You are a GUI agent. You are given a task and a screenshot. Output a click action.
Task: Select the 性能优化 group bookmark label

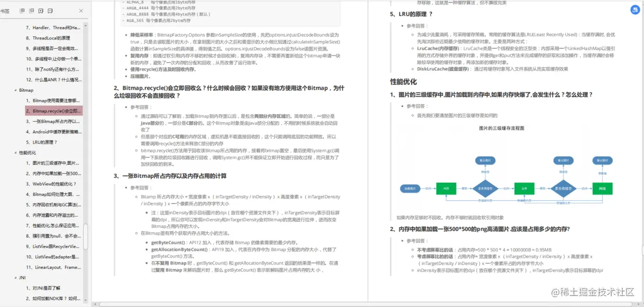click(x=28, y=152)
